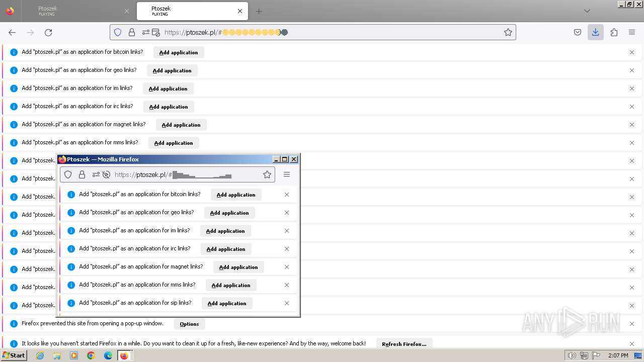Reload the page in main window
This screenshot has width=644, height=362.
pyautogui.click(x=48, y=32)
